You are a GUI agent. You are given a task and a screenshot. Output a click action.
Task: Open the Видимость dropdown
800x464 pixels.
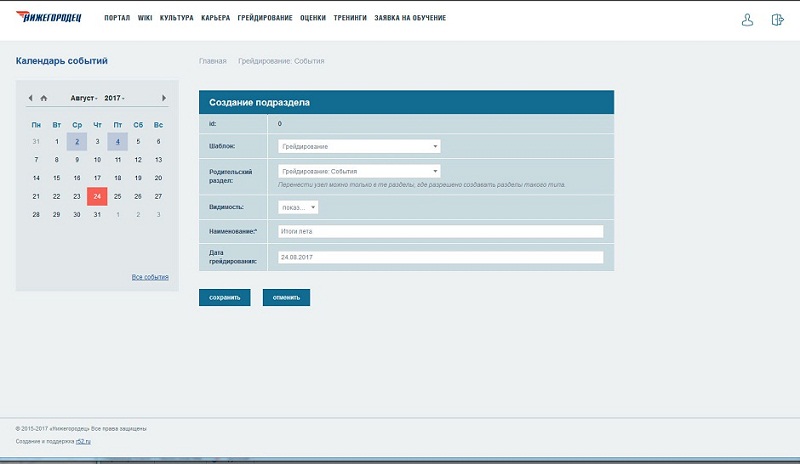(297, 207)
